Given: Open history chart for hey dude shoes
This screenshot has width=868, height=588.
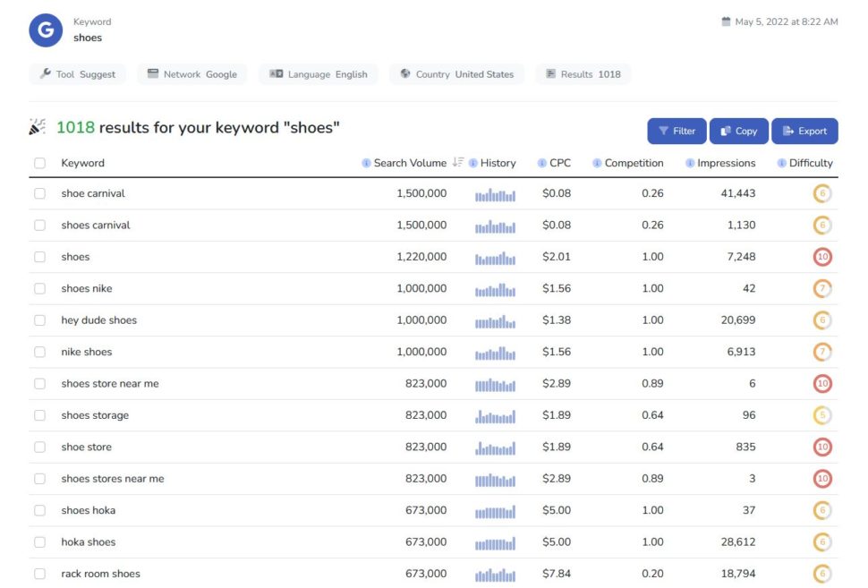Looking at the screenshot, I should coord(495,321).
